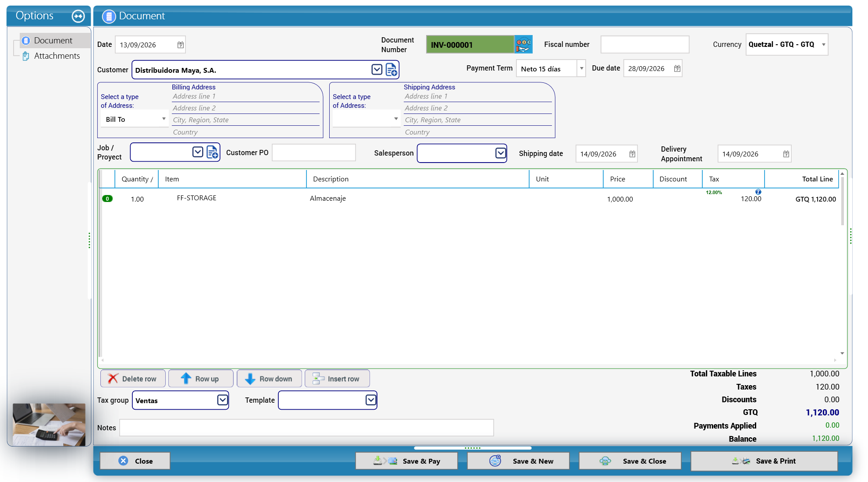This screenshot has height=482, width=868.
Task: Move line with Row up button
Action: coord(201,379)
